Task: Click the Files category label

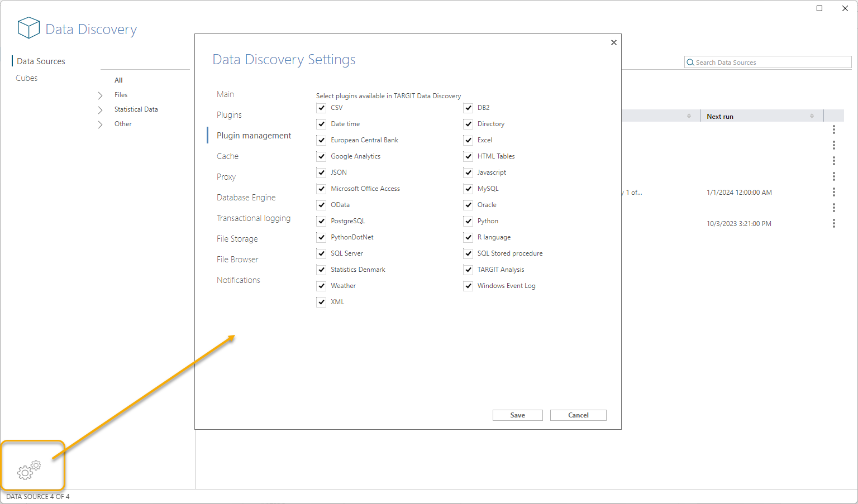Action: 121,95
